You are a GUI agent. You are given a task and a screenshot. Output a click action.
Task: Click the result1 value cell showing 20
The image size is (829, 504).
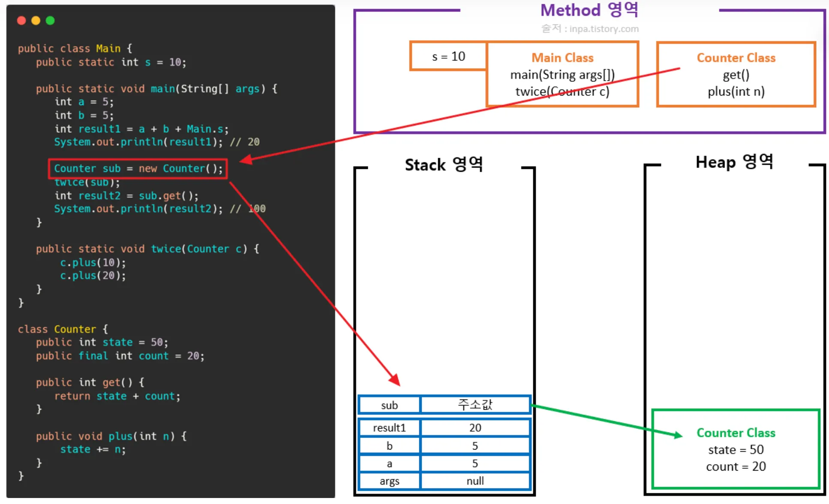[475, 428]
